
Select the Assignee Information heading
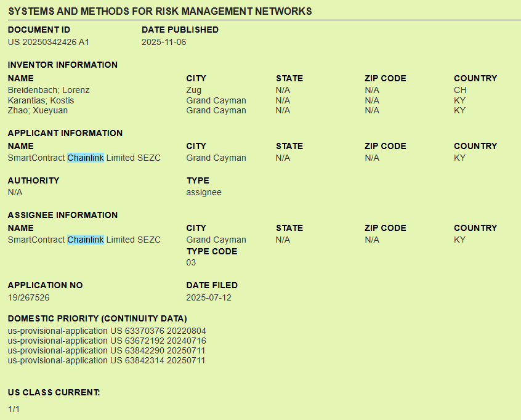pyautogui.click(x=63, y=215)
